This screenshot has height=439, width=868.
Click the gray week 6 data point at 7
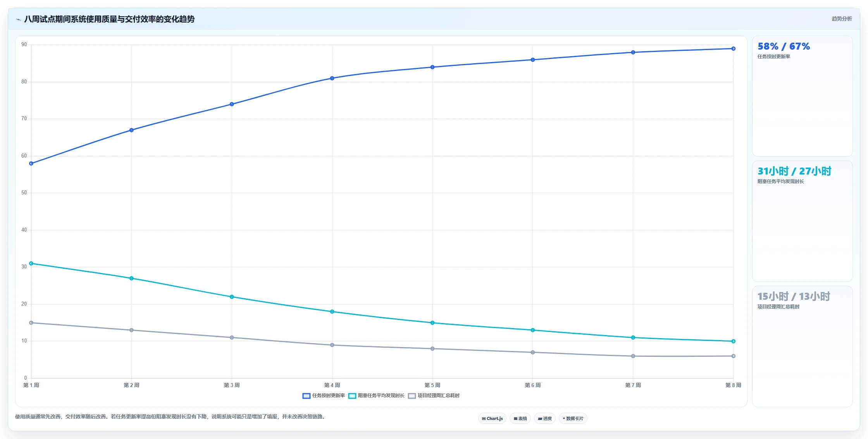point(533,352)
